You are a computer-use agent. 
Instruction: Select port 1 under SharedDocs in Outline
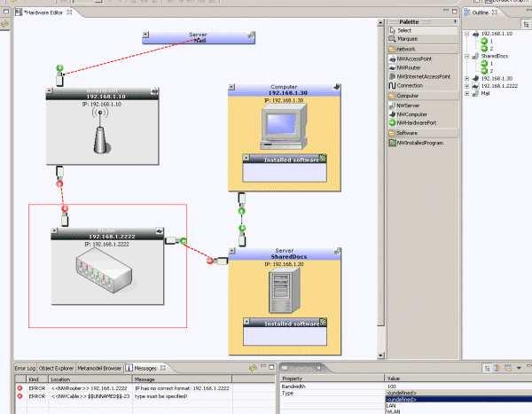(x=487, y=64)
